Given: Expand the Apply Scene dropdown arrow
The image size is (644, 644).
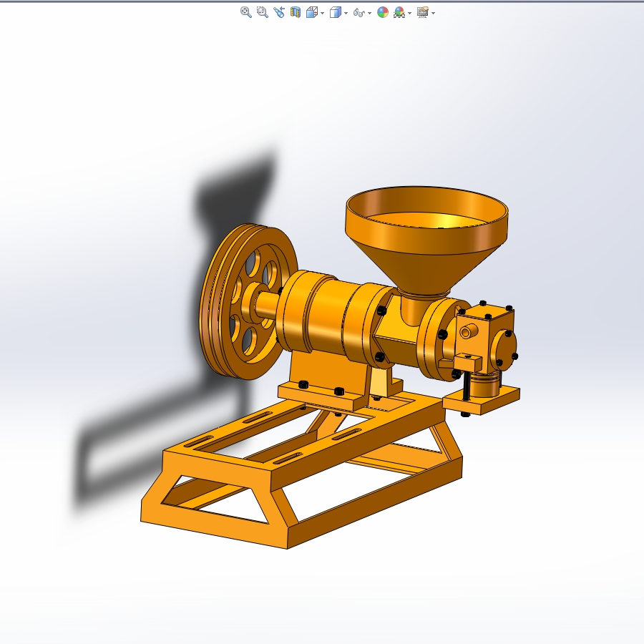Looking at the screenshot, I should click(x=409, y=13).
